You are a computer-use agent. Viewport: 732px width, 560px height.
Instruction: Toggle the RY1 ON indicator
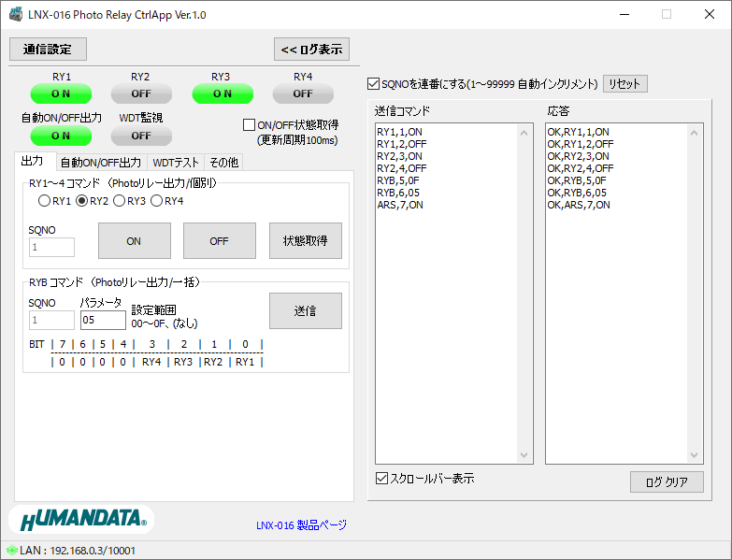coord(61,93)
